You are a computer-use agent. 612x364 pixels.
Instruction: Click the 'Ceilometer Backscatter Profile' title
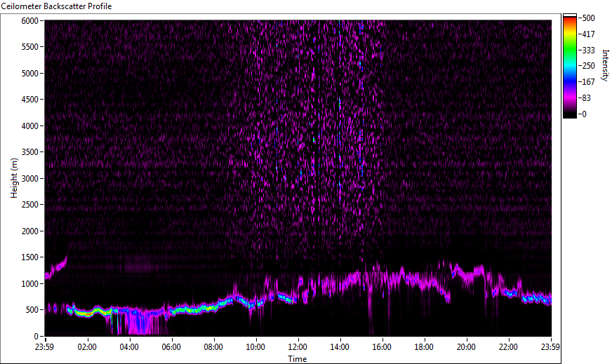click(57, 6)
